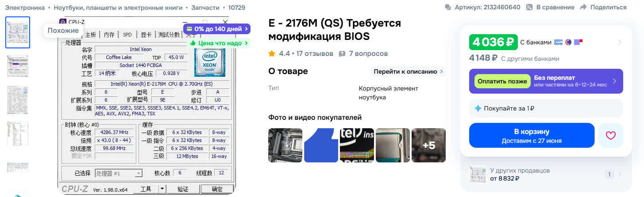The width and height of the screenshot is (644, 197).
Task: Click the other sellers product thumbnail
Action: pyautogui.click(x=478, y=174)
